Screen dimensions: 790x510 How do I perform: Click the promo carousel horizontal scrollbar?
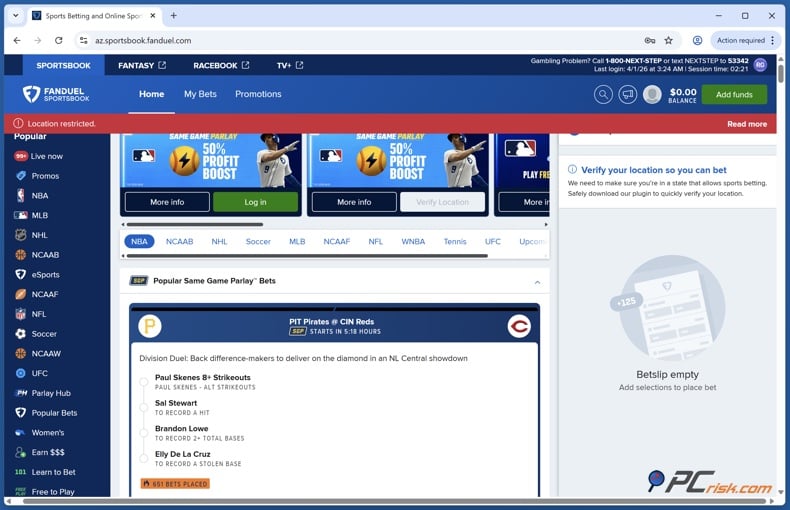194,224
